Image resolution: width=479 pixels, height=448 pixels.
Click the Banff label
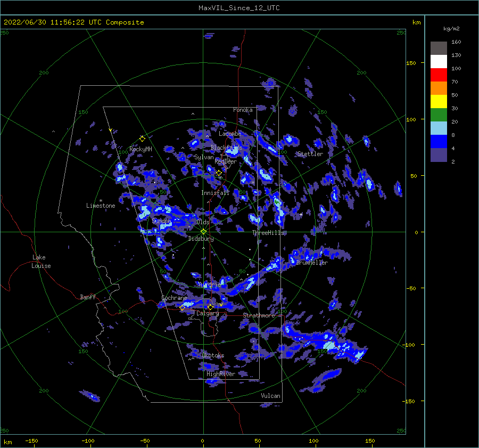coord(88,297)
